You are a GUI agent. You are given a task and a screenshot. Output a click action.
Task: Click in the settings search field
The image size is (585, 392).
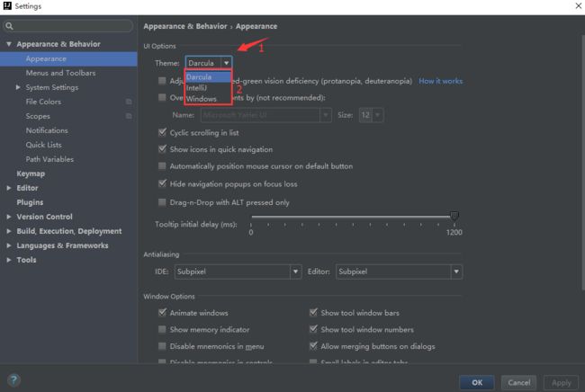[x=67, y=26]
